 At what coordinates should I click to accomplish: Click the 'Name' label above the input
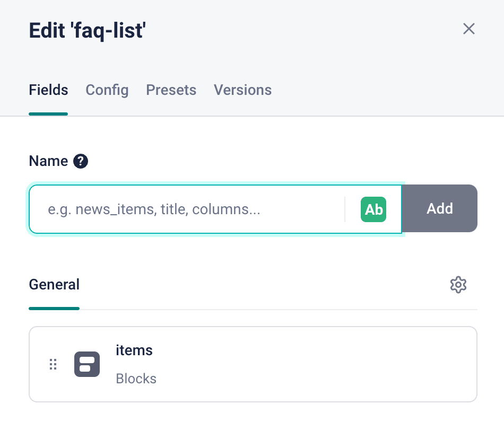[48, 161]
